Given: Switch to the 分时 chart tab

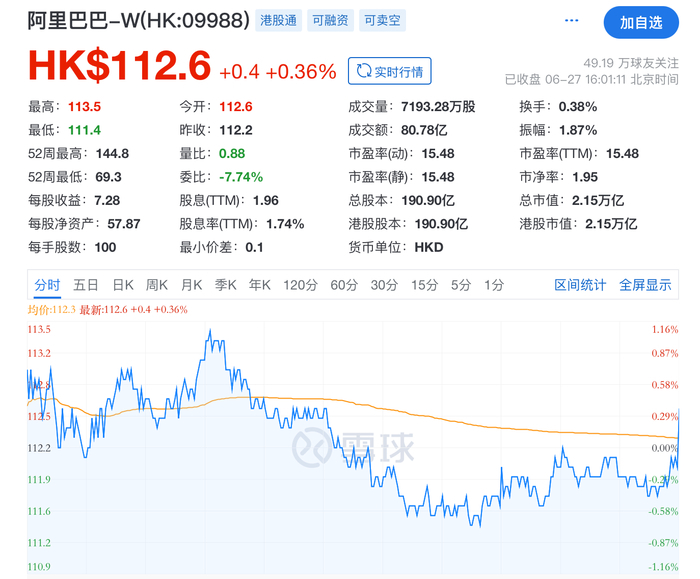Looking at the screenshot, I should pos(47,285).
